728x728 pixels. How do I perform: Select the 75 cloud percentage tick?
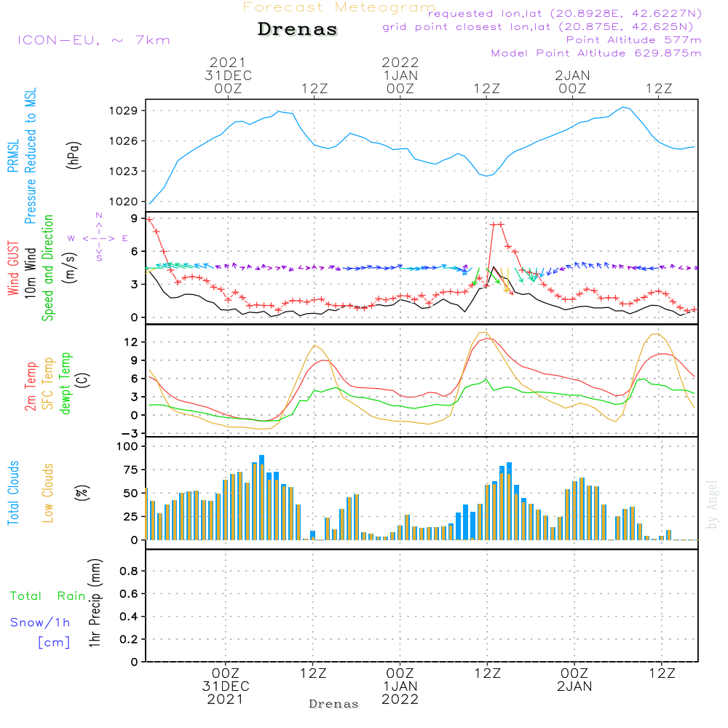[131, 470]
